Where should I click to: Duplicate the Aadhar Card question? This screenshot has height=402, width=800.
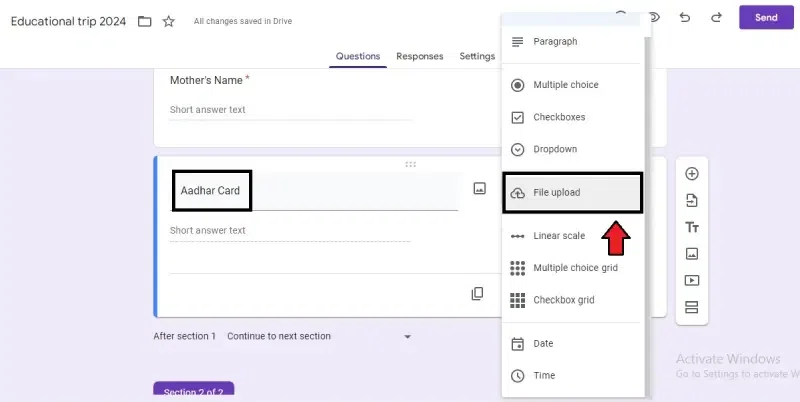(478, 294)
